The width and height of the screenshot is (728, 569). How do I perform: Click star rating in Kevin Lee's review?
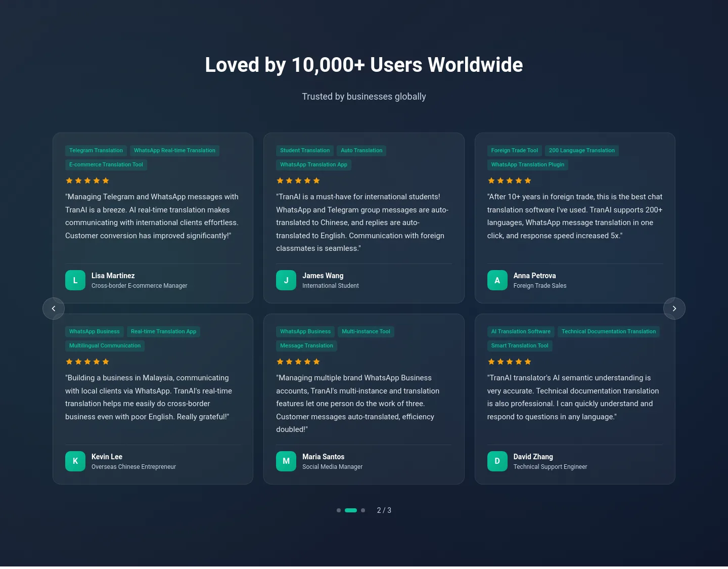(x=87, y=362)
